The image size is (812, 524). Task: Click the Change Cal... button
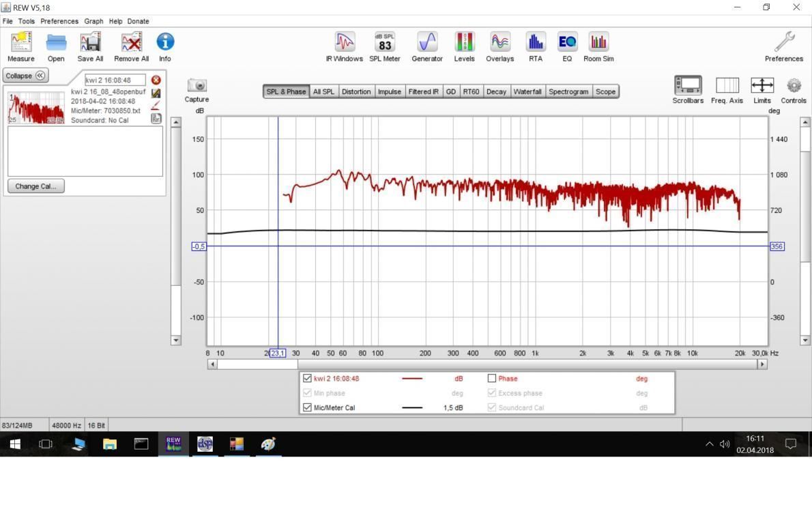point(35,186)
